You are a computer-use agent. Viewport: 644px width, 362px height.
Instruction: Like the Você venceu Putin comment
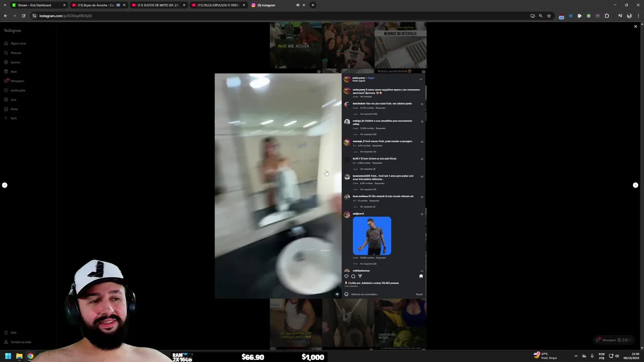coord(422,142)
